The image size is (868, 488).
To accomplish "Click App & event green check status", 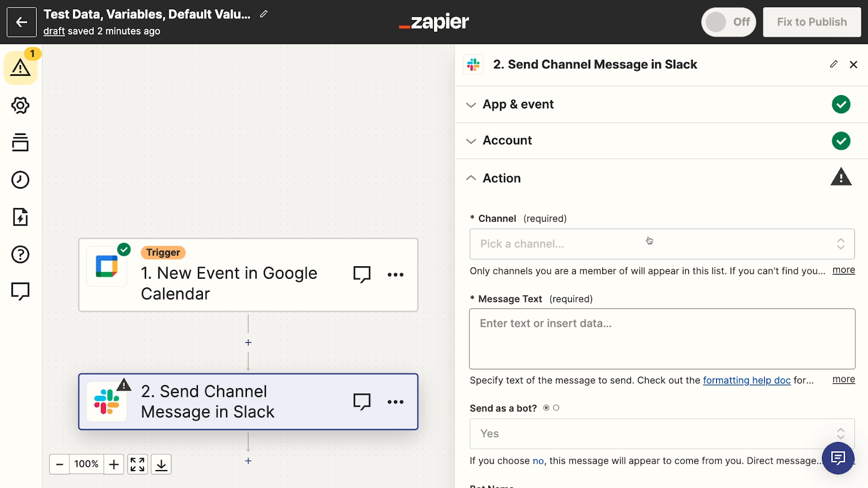I will tap(841, 104).
